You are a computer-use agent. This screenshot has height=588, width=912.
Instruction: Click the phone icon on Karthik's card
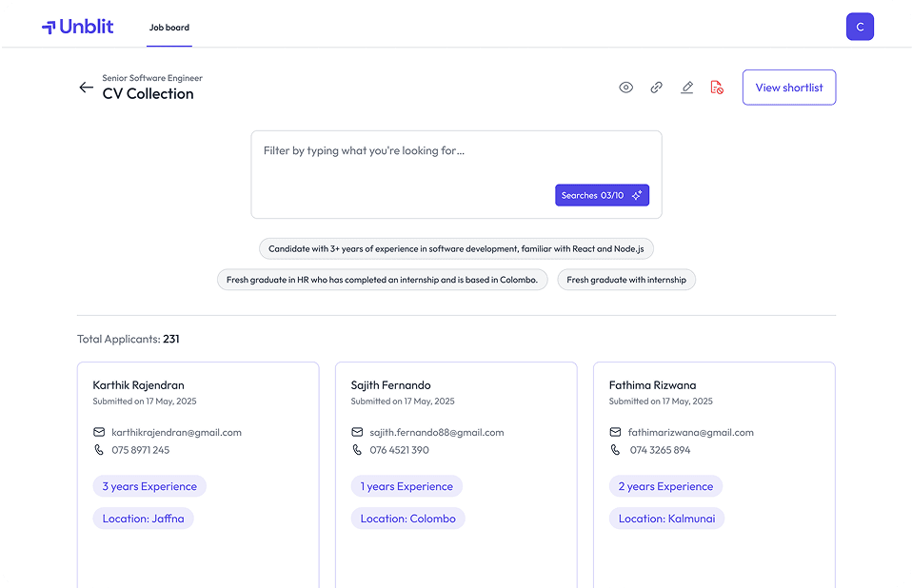coord(99,450)
